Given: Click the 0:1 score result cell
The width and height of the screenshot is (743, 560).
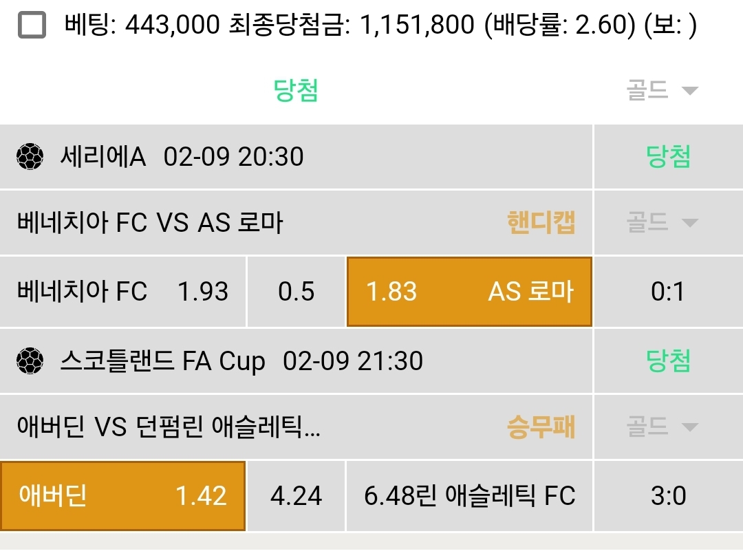Looking at the screenshot, I should coord(668,292).
